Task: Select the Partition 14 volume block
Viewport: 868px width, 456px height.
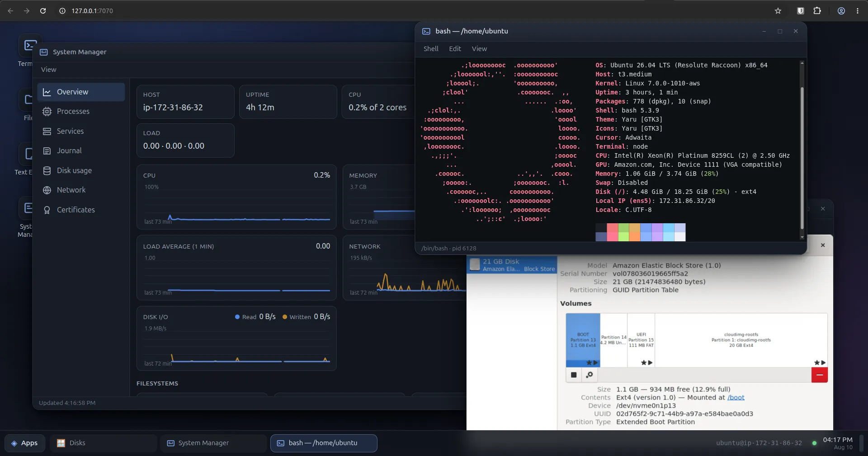Action: click(x=614, y=340)
